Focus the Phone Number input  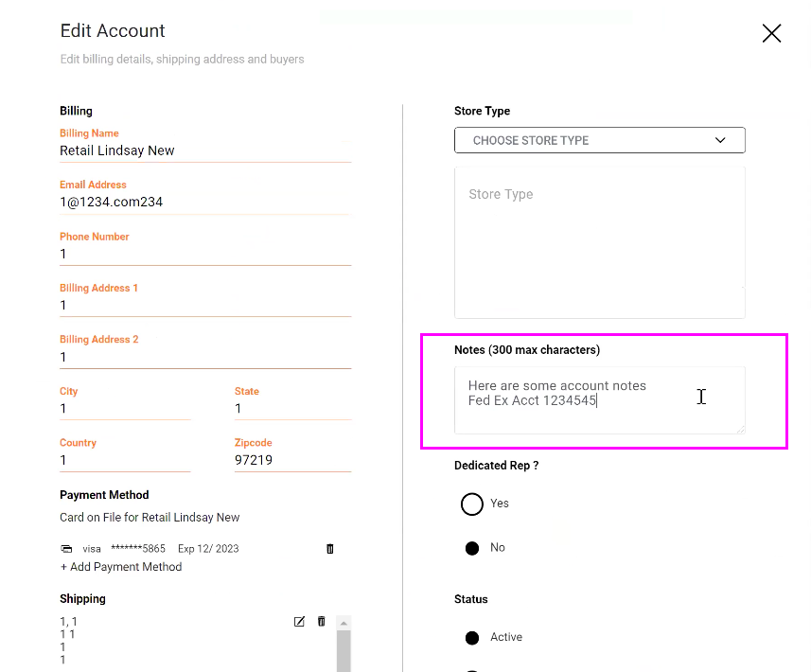pyautogui.click(x=204, y=255)
